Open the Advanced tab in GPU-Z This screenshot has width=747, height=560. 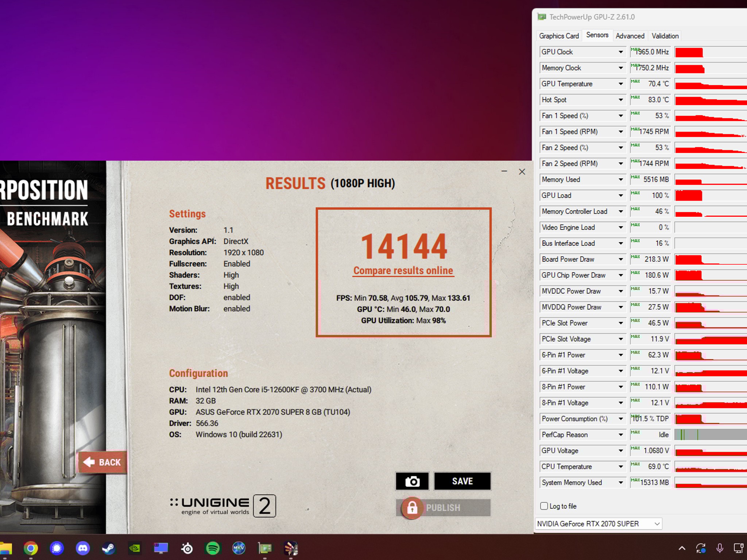(630, 35)
